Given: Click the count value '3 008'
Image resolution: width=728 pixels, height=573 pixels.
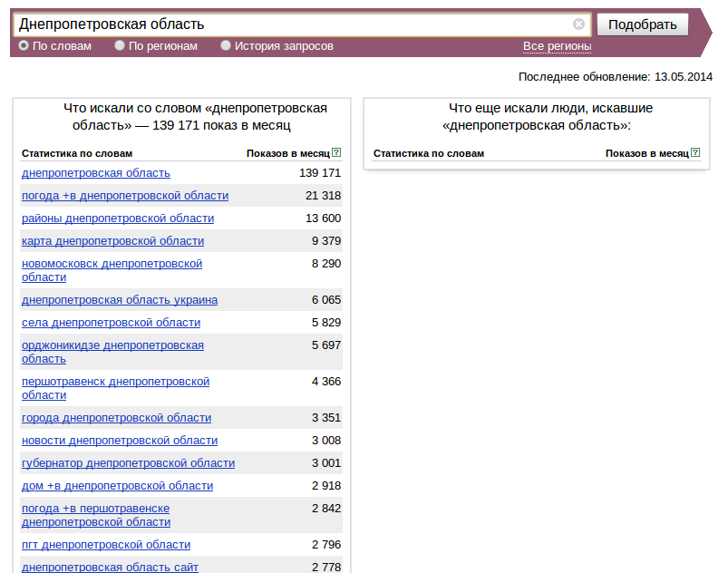Looking at the screenshot, I should pos(326,441).
